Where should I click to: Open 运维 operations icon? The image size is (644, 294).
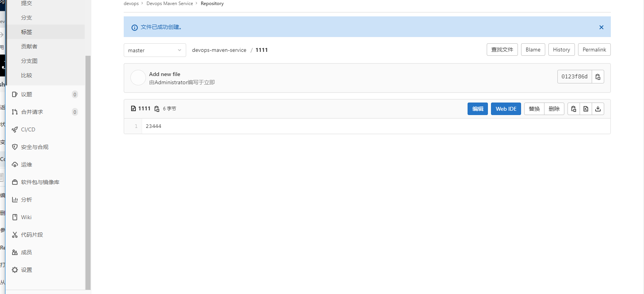(x=15, y=165)
